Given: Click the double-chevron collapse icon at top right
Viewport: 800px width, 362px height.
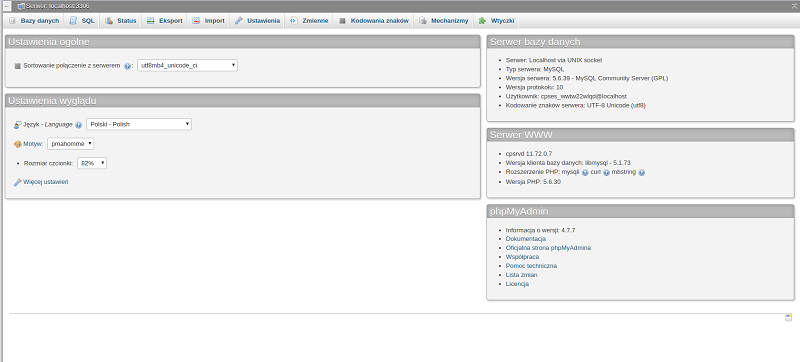Looking at the screenshot, I should click(x=794, y=6).
